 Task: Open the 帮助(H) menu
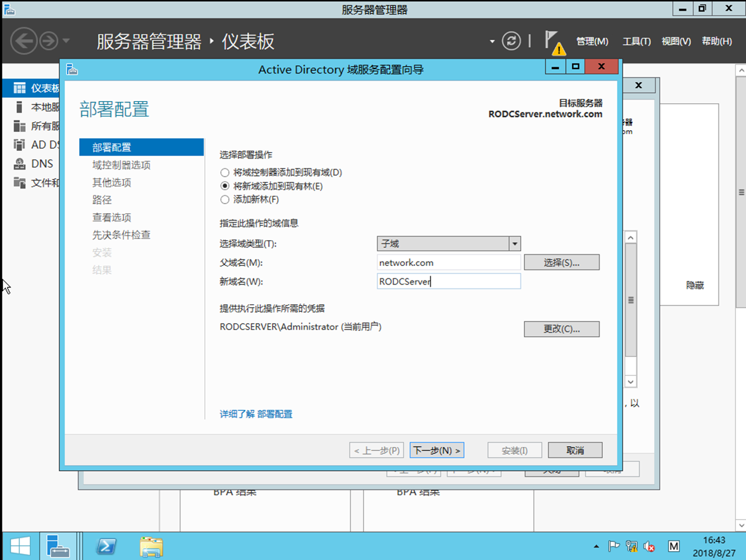717,41
